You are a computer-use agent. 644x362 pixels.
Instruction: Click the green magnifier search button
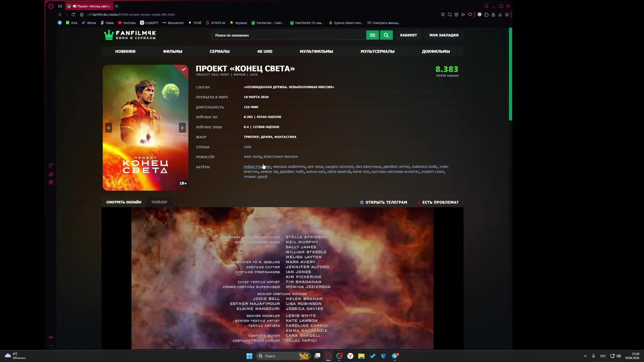pyautogui.click(x=386, y=35)
